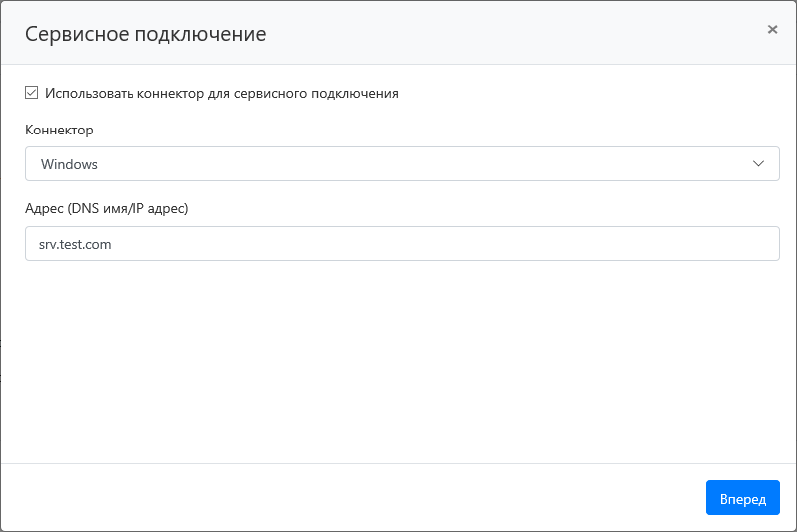Close the Сервисное подключение dialog

pyautogui.click(x=772, y=30)
